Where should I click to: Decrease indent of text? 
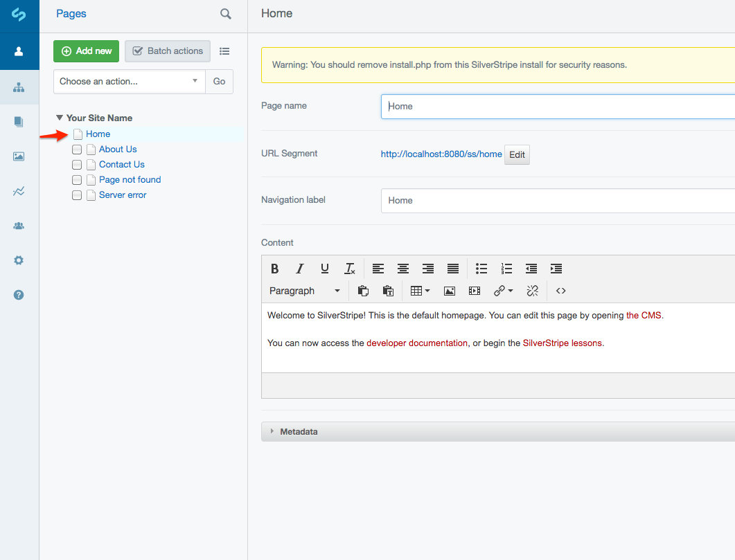(x=531, y=269)
